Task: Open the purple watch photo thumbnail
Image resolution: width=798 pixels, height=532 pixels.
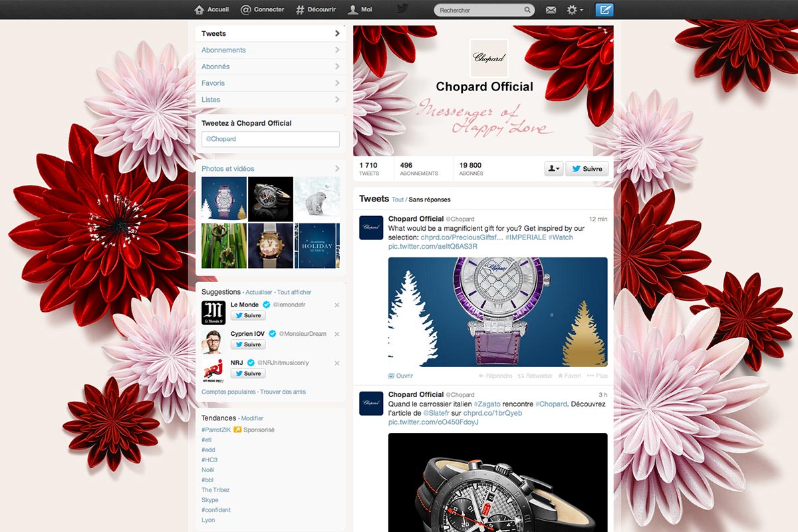Action: coord(224,199)
